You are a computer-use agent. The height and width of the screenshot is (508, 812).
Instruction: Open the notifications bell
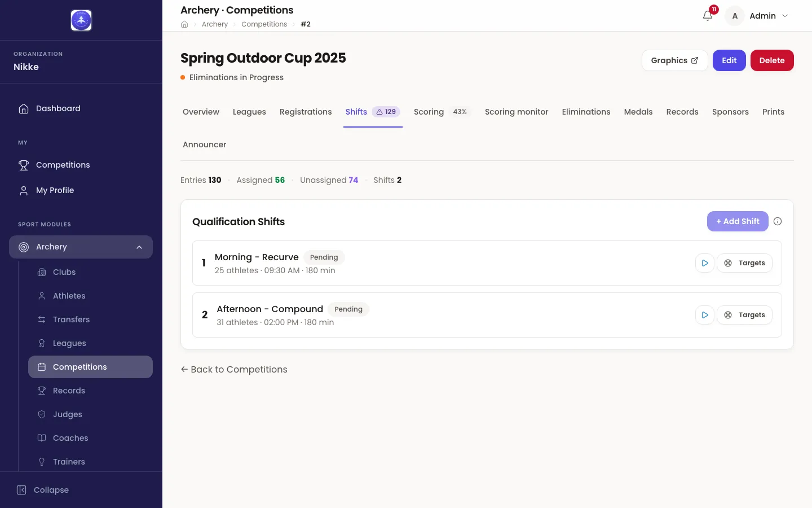(708, 16)
